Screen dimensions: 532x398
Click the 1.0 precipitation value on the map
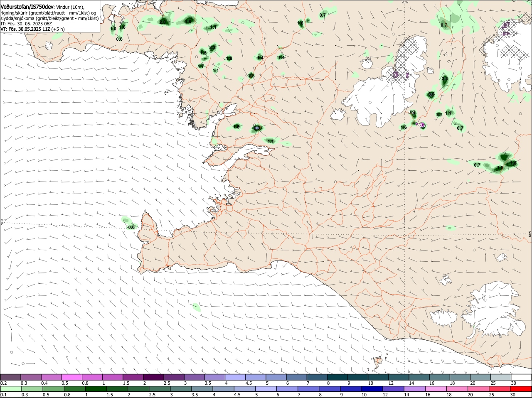(113, 29)
